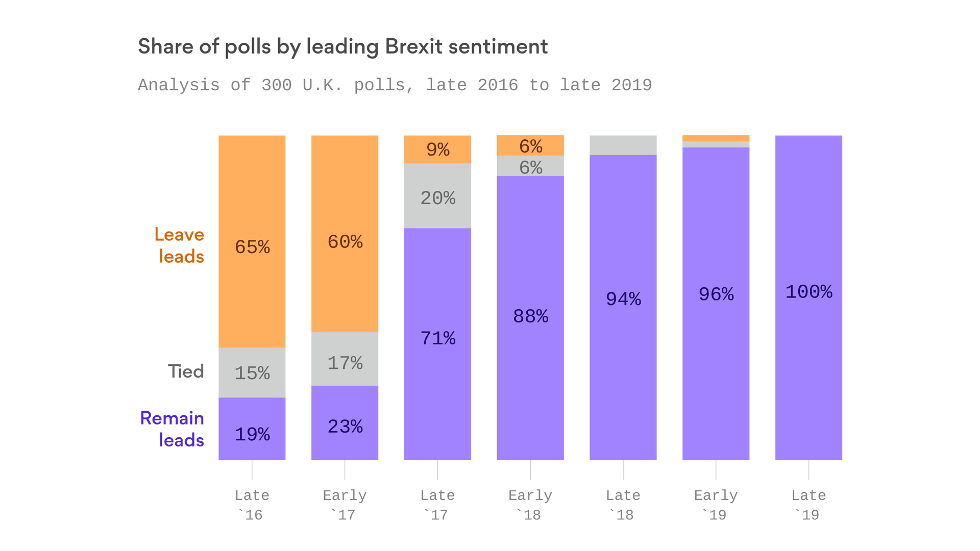This screenshot has height=551, width=980.
Task: Click the 65% Leave leads segment
Action: 252,241
